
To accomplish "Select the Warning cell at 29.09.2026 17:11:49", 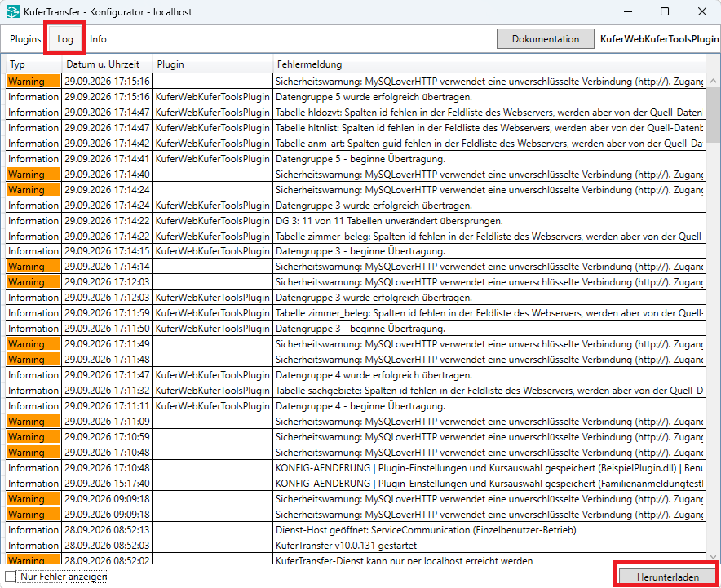I will pyautogui.click(x=33, y=344).
